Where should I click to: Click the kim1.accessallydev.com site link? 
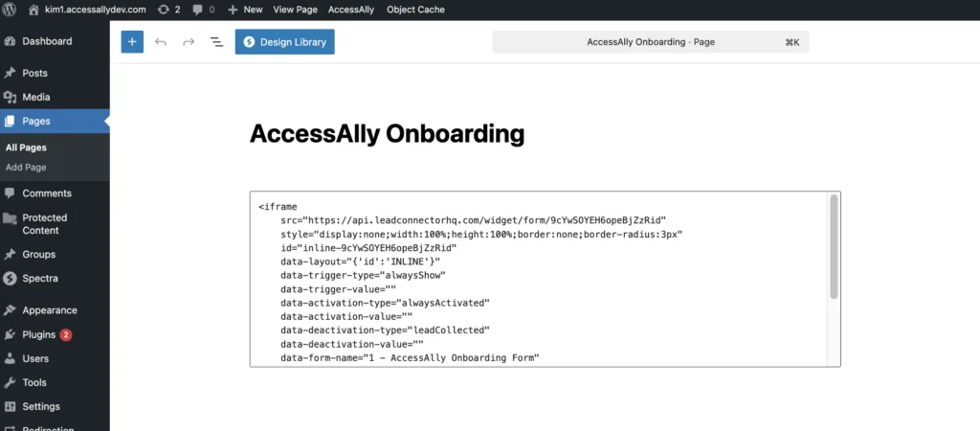coord(93,9)
